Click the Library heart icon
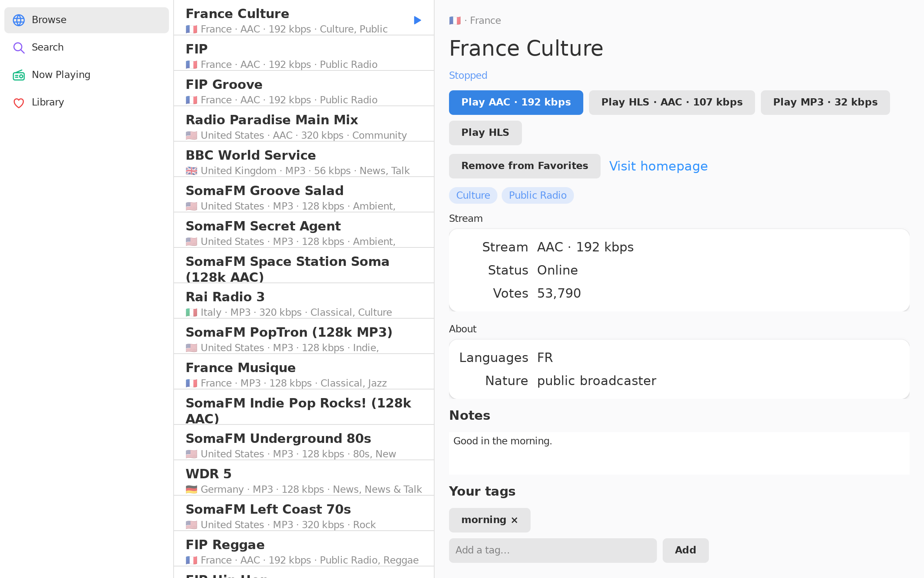 coord(19,103)
